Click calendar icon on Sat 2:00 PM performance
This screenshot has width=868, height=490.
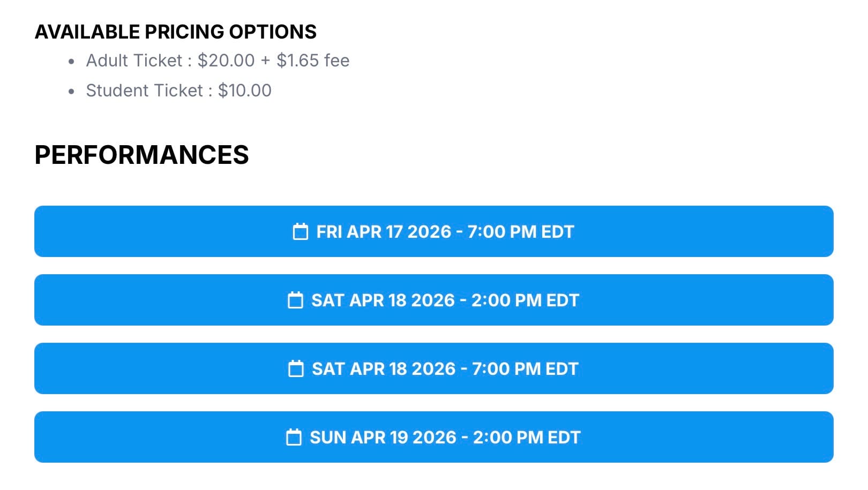tap(295, 300)
